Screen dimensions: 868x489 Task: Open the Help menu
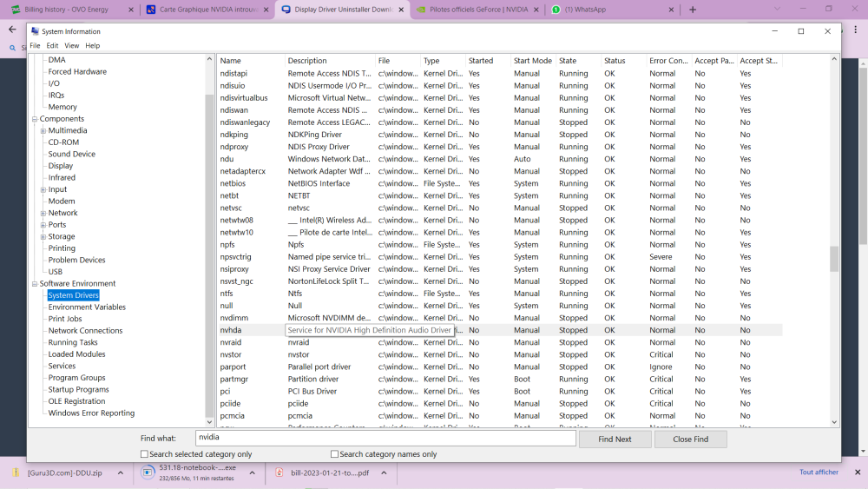click(92, 45)
